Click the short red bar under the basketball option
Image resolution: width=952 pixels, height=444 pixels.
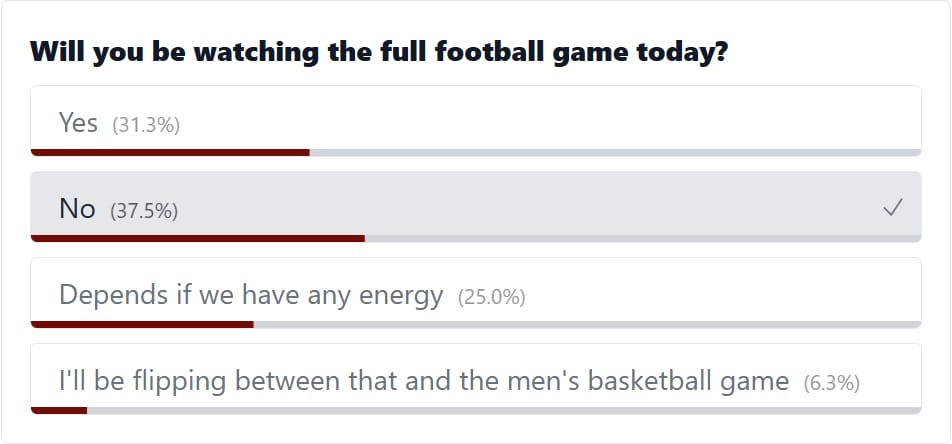[59, 410]
